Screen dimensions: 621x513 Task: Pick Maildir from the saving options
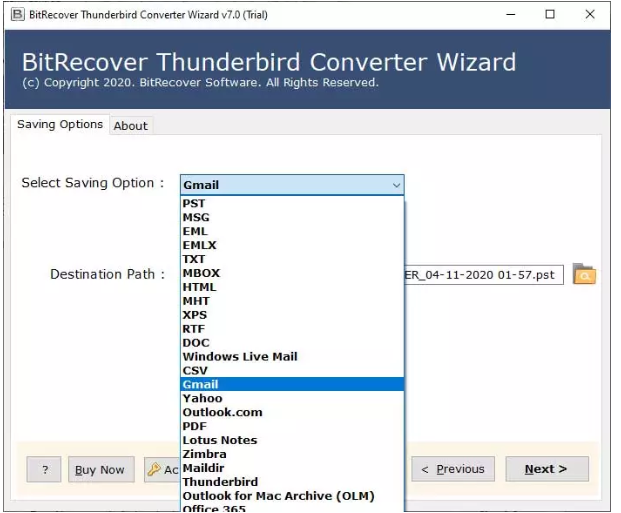[x=292, y=468]
